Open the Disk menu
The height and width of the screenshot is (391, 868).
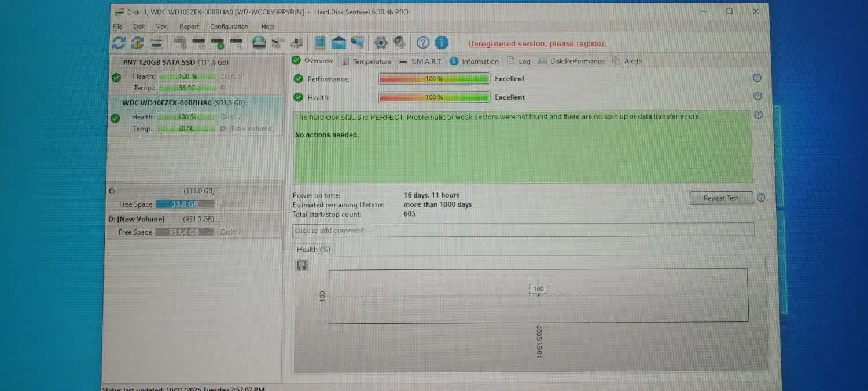(x=139, y=27)
